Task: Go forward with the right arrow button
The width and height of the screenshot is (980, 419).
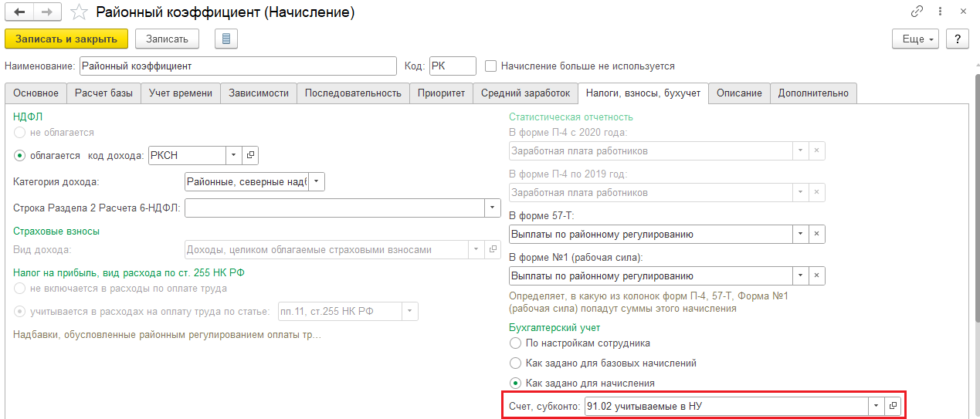Action: click(47, 12)
